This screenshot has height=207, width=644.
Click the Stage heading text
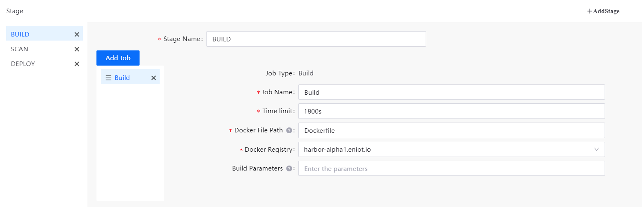[x=15, y=11]
